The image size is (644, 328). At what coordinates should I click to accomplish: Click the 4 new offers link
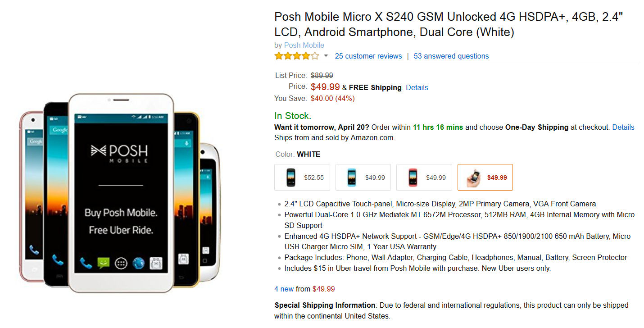click(284, 289)
